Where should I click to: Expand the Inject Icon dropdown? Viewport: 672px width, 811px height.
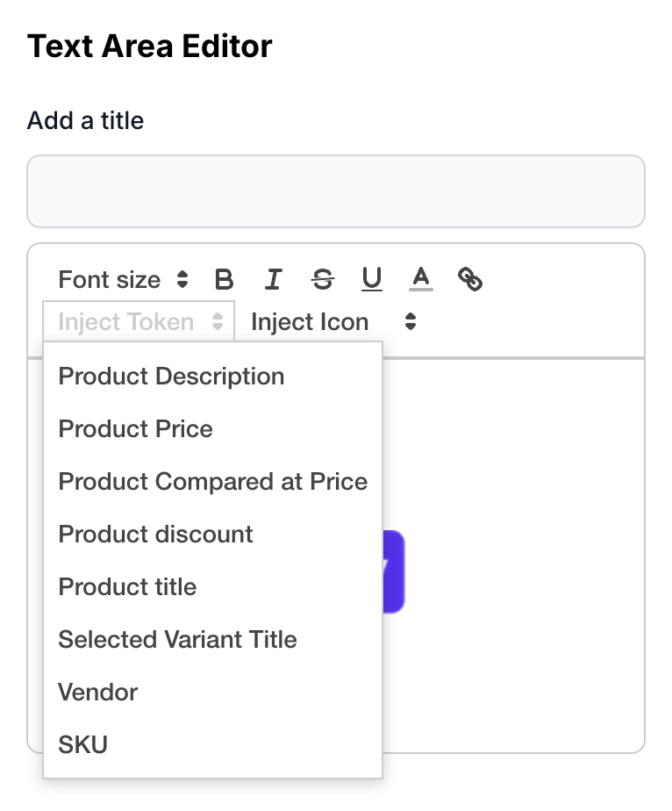(333, 322)
